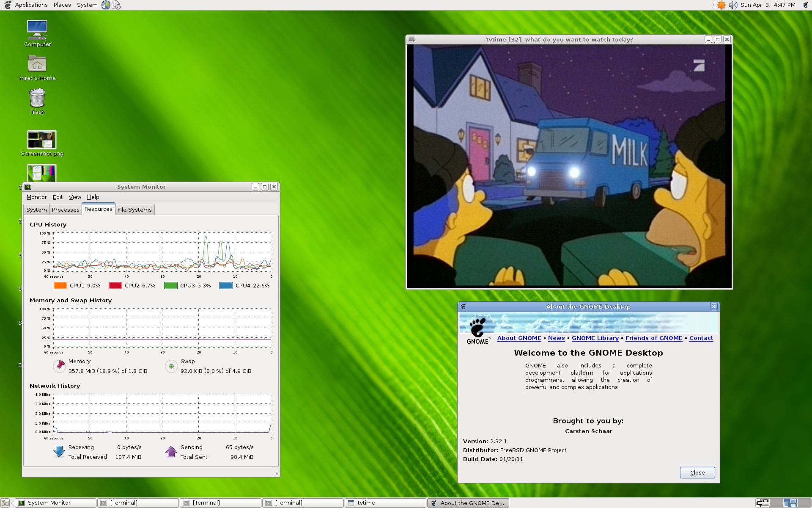Switch to the first workspace in switcher
This screenshot has height=508, width=812.
[x=762, y=503]
